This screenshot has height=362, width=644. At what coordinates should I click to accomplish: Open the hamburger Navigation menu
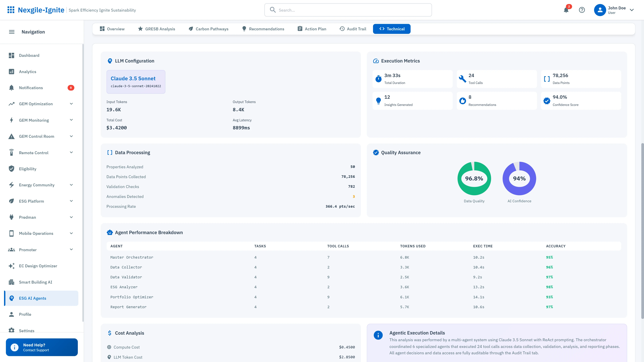click(12, 32)
